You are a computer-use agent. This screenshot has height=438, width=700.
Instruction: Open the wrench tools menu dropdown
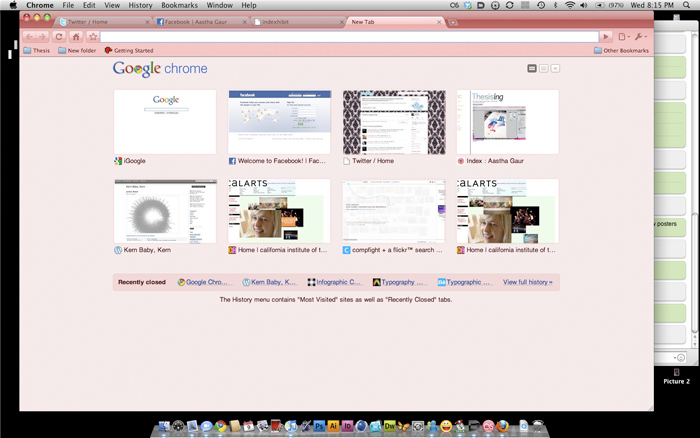pos(641,37)
